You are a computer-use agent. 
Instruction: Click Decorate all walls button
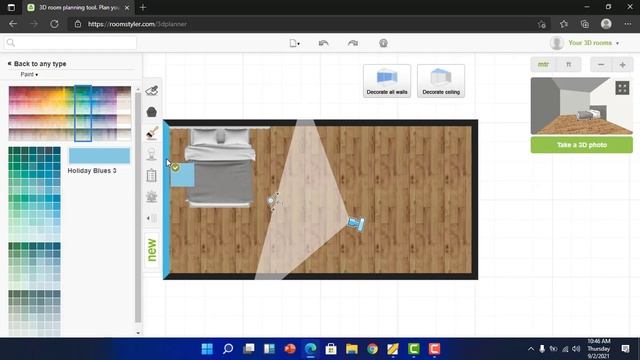[387, 81]
